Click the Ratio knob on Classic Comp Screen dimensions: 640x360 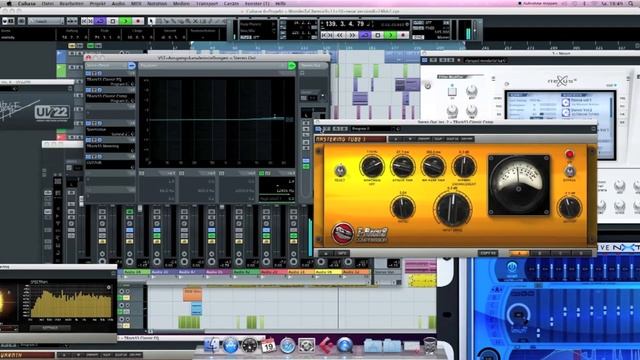(402, 207)
